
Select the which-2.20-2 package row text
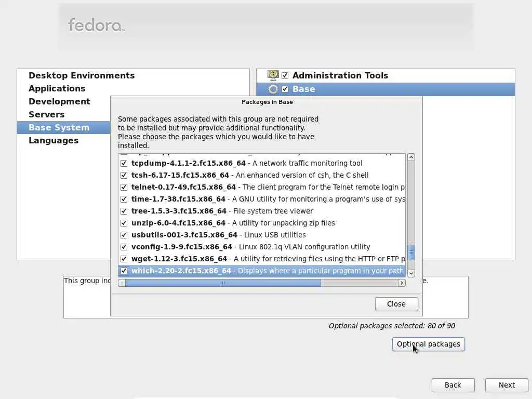268,271
